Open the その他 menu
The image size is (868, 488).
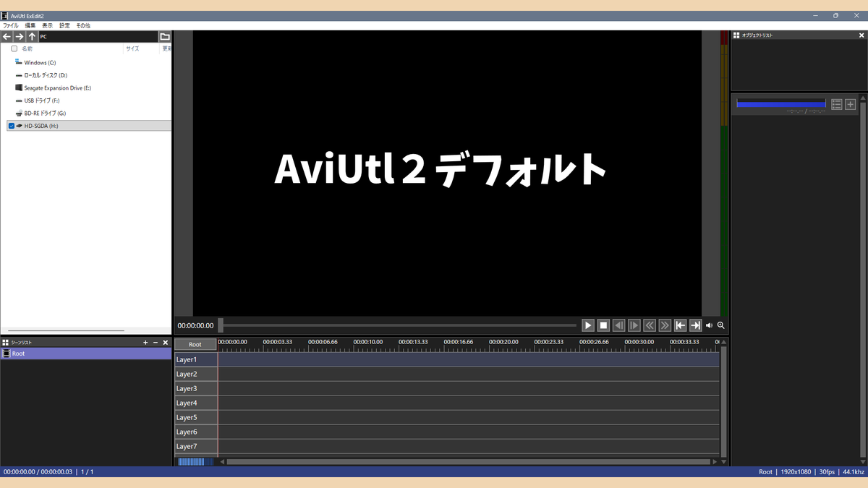(83, 25)
